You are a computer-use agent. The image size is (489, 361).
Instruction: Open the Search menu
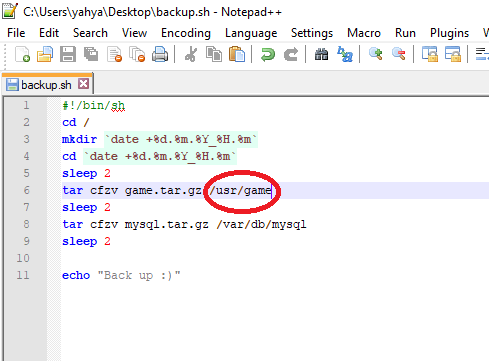(x=90, y=33)
